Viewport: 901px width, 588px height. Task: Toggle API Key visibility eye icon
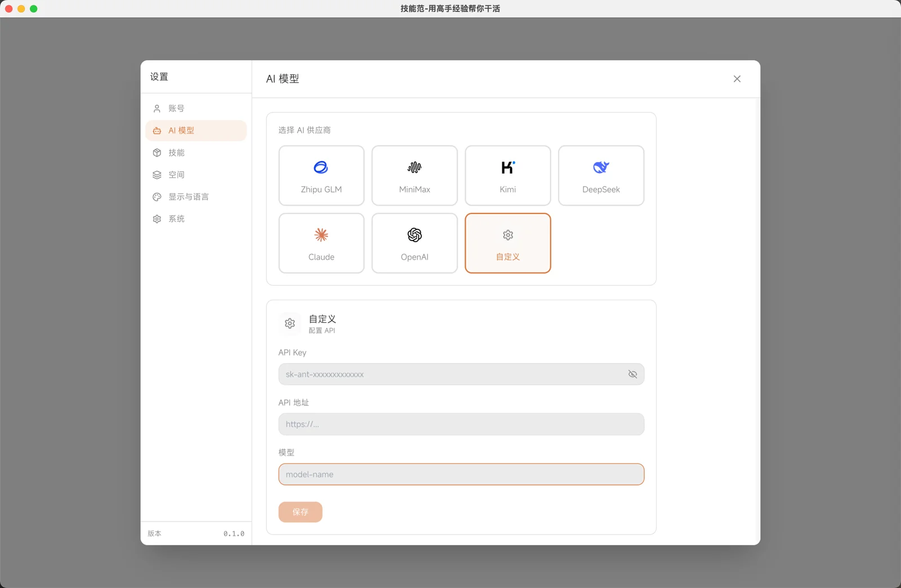click(632, 375)
